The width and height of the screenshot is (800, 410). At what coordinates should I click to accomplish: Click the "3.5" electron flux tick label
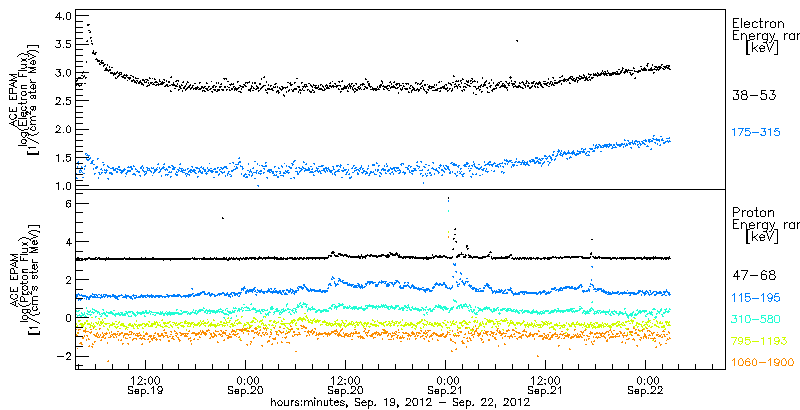(62, 45)
